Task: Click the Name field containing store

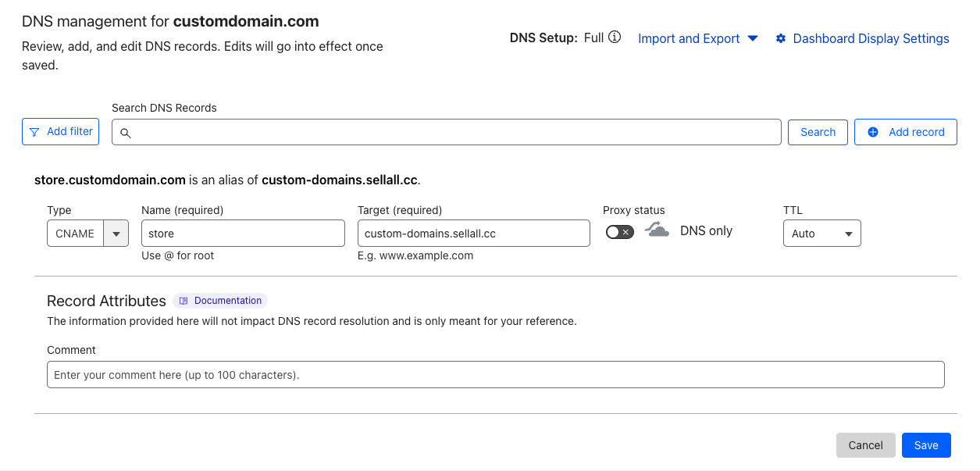Action: 243,234
